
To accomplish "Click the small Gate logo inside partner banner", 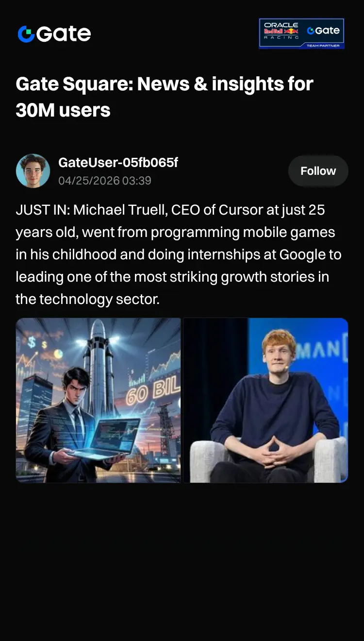I will [x=323, y=31].
